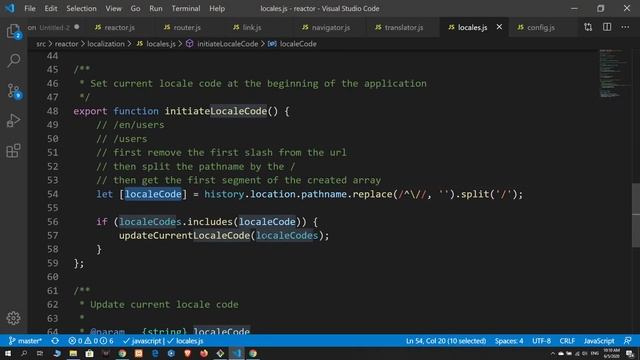Image resolution: width=640 pixels, height=360 pixels.
Task: Open the Run and Debug view
Action: point(13,120)
